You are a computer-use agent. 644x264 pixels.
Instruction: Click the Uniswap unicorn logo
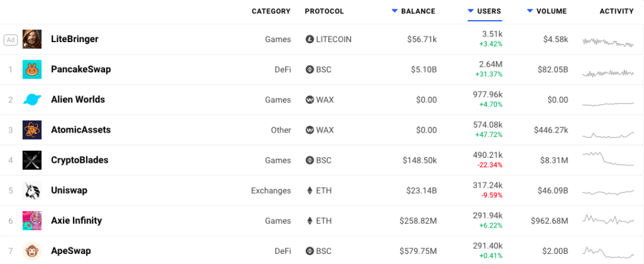[32, 190]
